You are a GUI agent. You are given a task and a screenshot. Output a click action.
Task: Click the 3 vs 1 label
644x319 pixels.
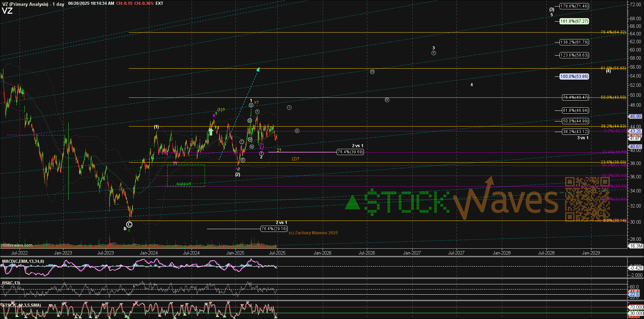[583, 138]
